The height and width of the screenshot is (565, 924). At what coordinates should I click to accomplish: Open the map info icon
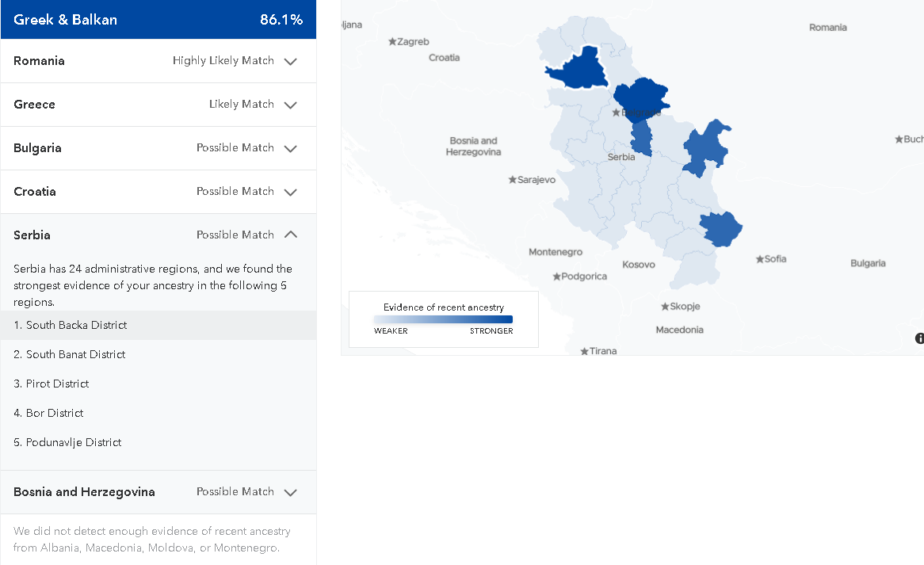click(919, 338)
